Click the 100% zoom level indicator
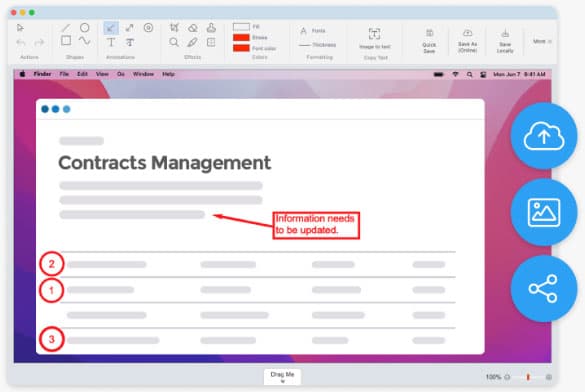585x392 pixels. (493, 377)
